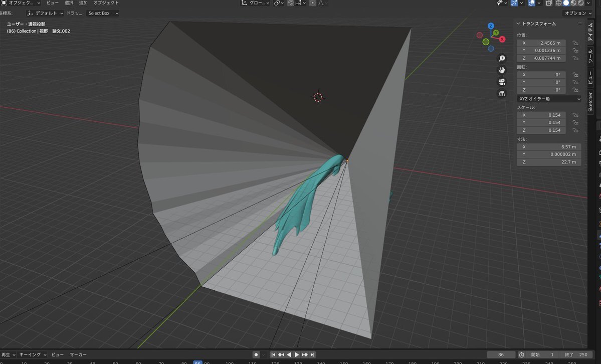
Task: Toggle viewport overlays display
Action: point(532,3)
